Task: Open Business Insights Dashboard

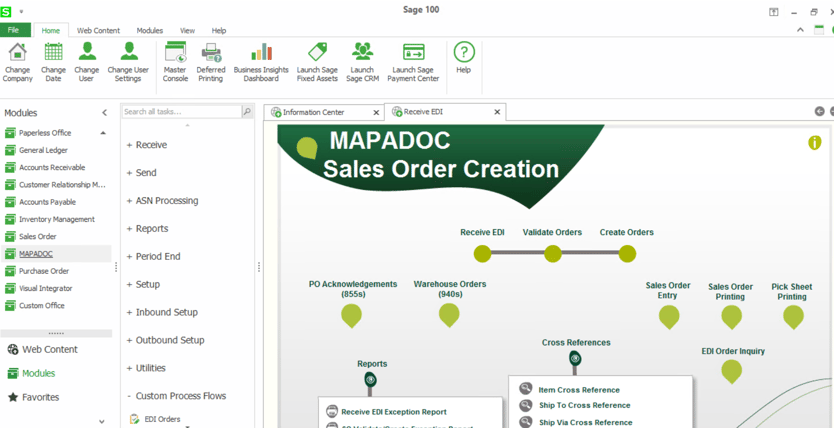Action: (261, 62)
